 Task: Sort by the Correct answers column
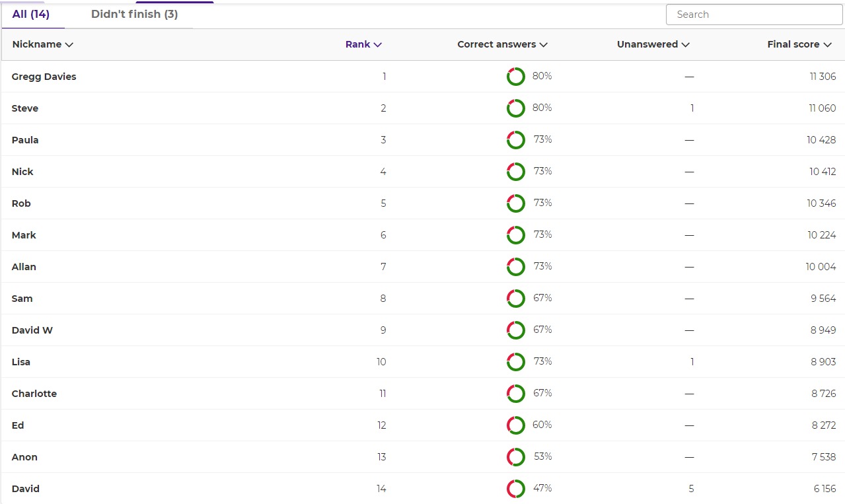point(502,45)
